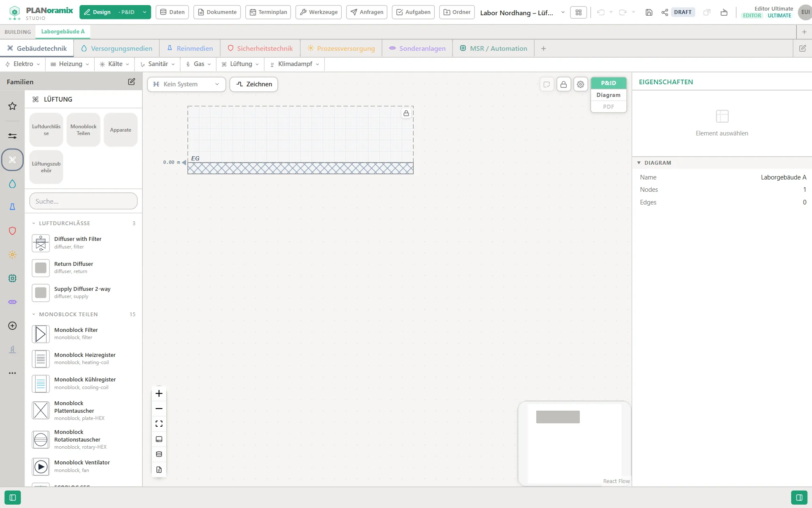Toggle the left panel in bottom bar
The image size is (812, 508).
(x=13, y=497)
